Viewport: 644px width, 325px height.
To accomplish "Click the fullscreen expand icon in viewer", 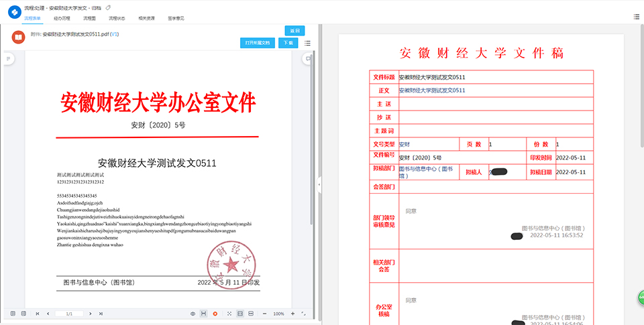I will pyautogui.click(x=303, y=314).
